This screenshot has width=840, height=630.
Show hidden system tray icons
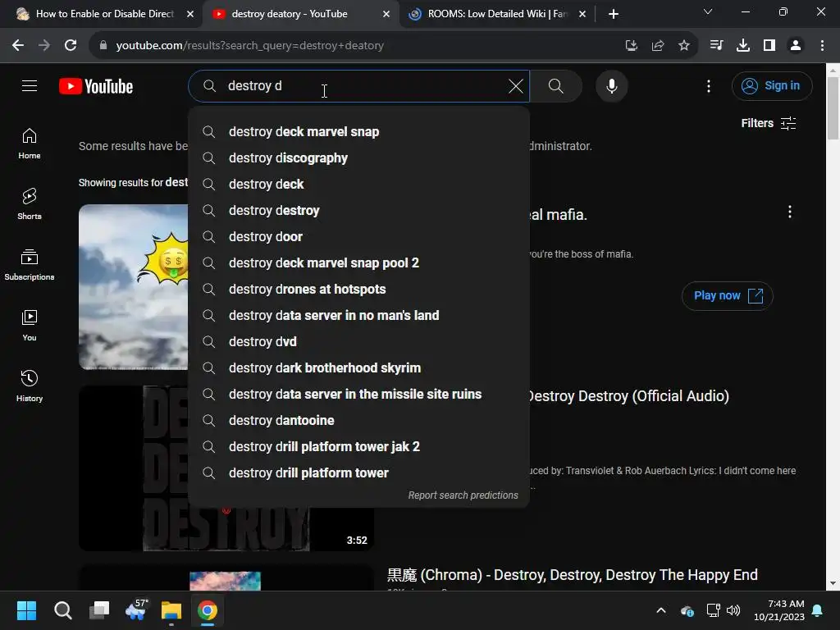(661, 610)
